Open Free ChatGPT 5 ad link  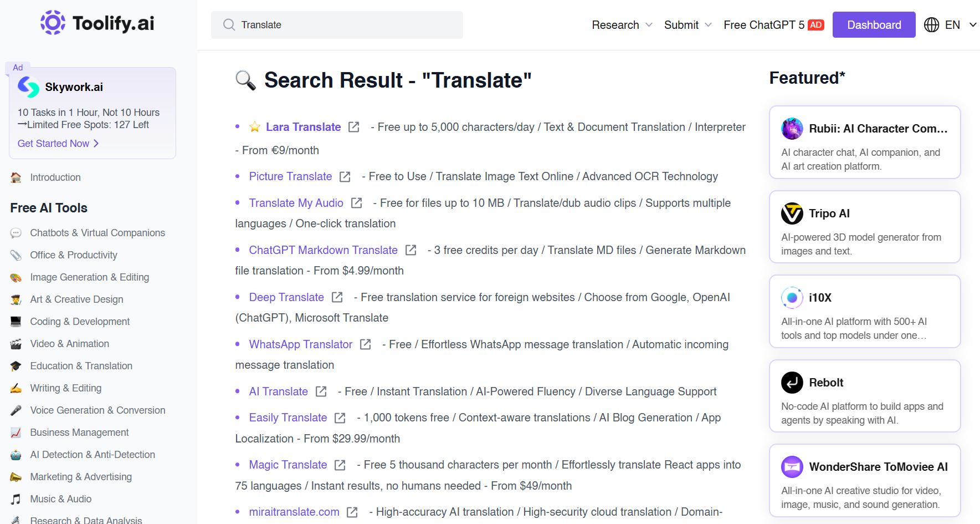tap(774, 25)
